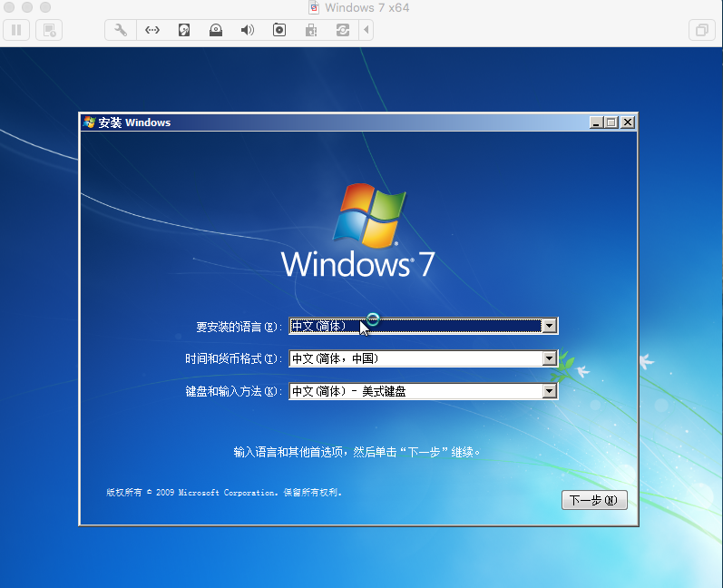Open the time and currency format dropdown

tap(549, 358)
